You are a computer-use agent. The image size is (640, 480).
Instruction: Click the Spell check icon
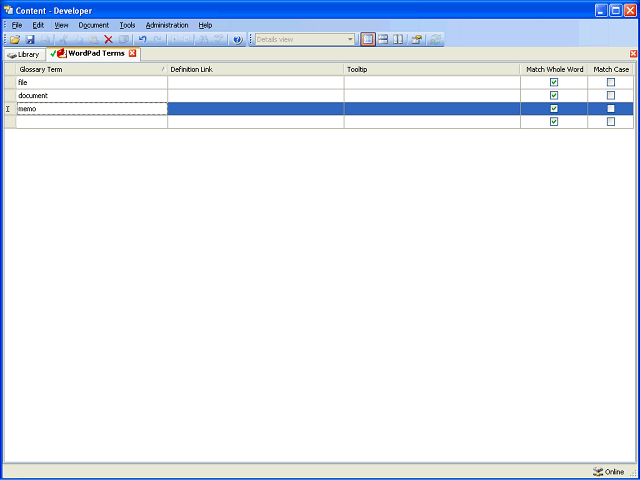(219, 40)
